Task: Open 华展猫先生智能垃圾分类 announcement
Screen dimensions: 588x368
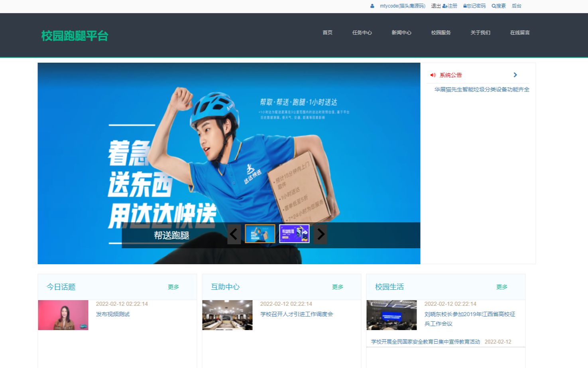Action: [482, 89]
